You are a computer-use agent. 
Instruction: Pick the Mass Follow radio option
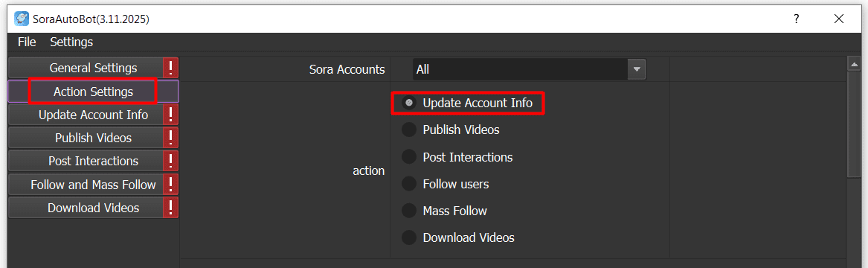click(408, 211)
